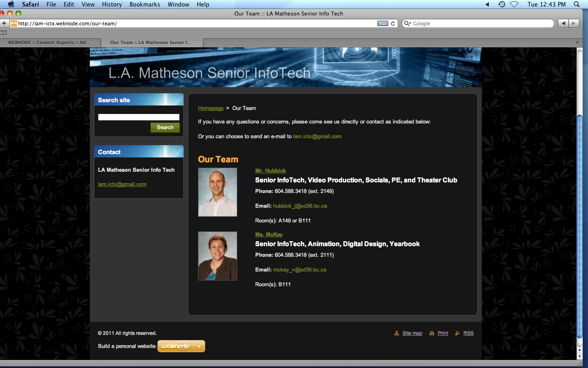Expand the Webnode button arrow dropdown
The height and width of the screenshot is (368, 588).
pos(199,346)
